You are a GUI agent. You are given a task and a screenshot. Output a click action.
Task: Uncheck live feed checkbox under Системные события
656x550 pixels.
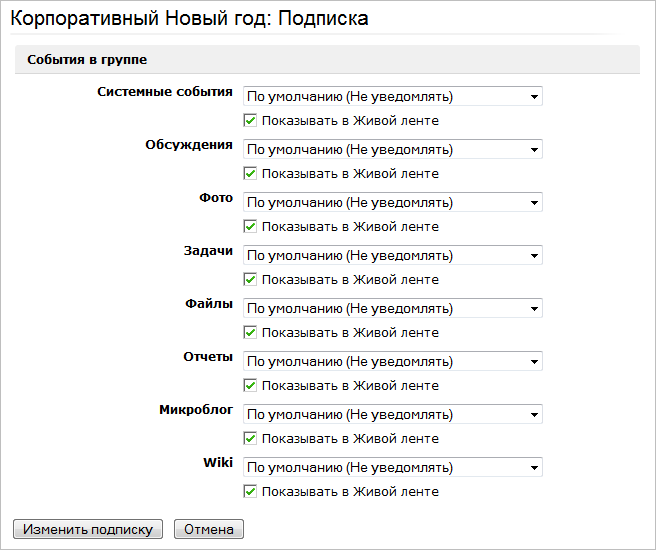click(x=251, y=121)
